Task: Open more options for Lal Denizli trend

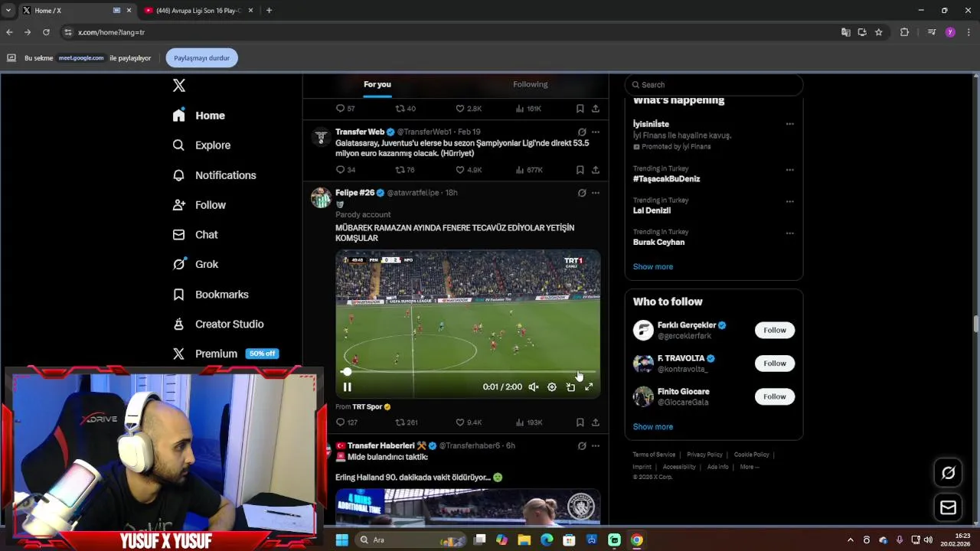Action: coord(789,201)
